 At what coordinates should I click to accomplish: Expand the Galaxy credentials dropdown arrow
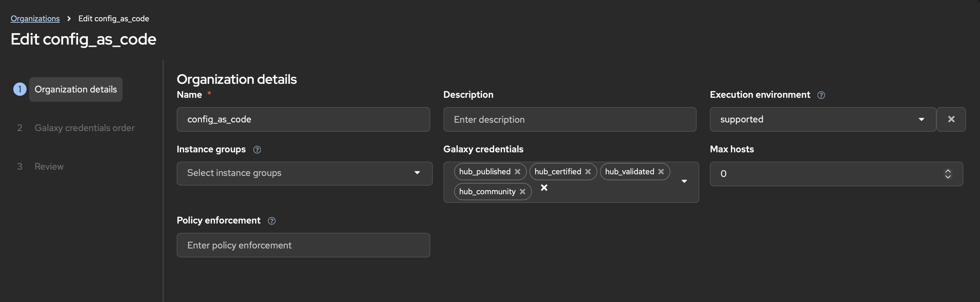tap(684, 182)
